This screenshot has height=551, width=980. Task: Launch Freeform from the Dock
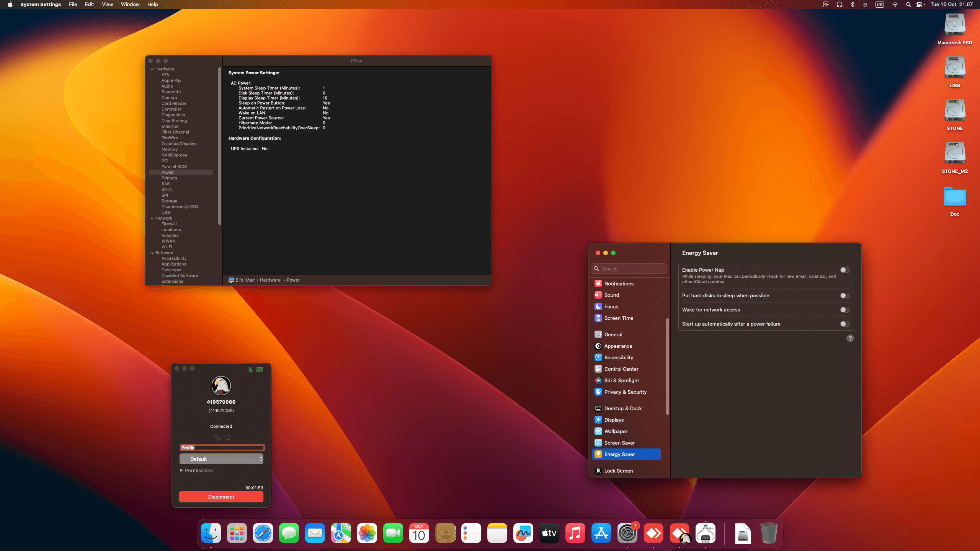click(523, 533)
